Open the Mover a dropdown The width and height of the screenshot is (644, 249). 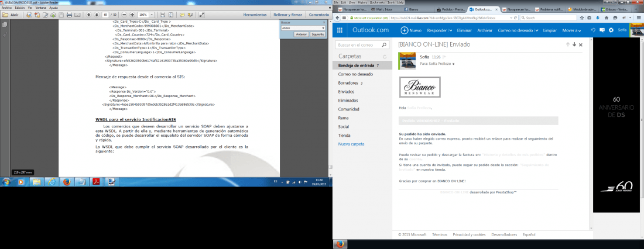[x=572, y=30]
